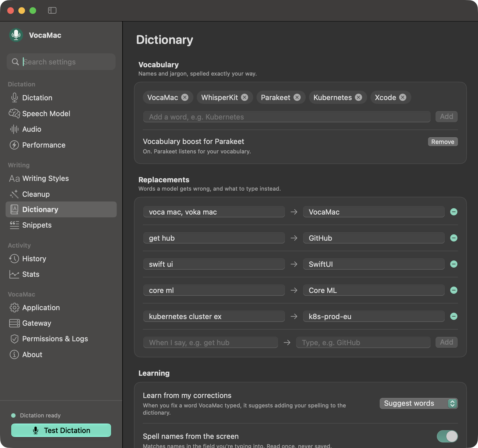Edit the GitHub replacement output field
Image resolution: width=478 pixels, height=448 pixels.
point(374,238)
